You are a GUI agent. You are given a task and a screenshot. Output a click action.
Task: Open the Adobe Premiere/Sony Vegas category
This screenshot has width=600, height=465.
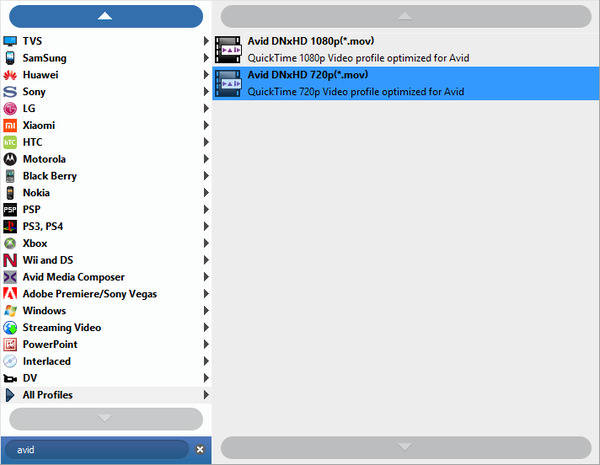pos(106,294)
